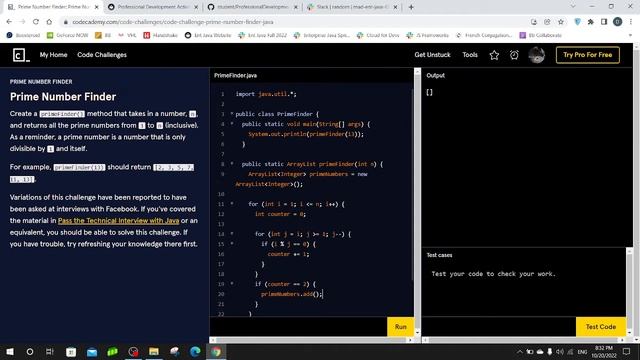
Task: Switch to the GitHub ProfessionalDevelopment tab
Action: (x=252, y=7)
